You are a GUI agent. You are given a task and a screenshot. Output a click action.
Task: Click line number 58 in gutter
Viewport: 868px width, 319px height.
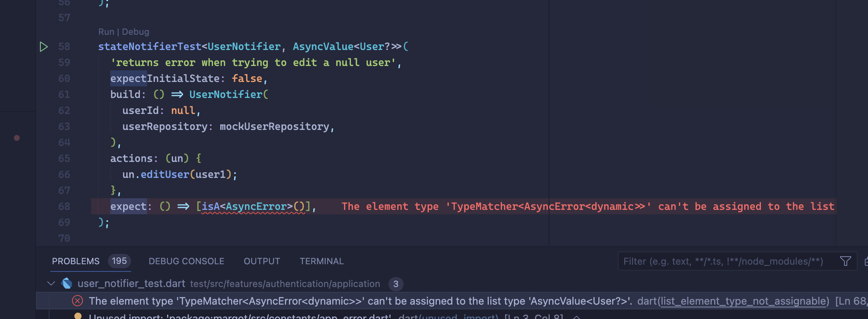pos(64,46)
